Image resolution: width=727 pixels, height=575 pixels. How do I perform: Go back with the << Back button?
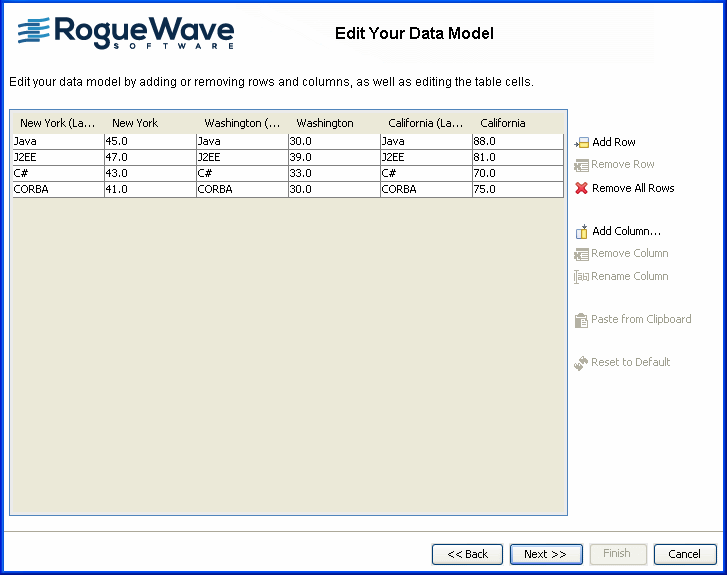coord(467,554)
